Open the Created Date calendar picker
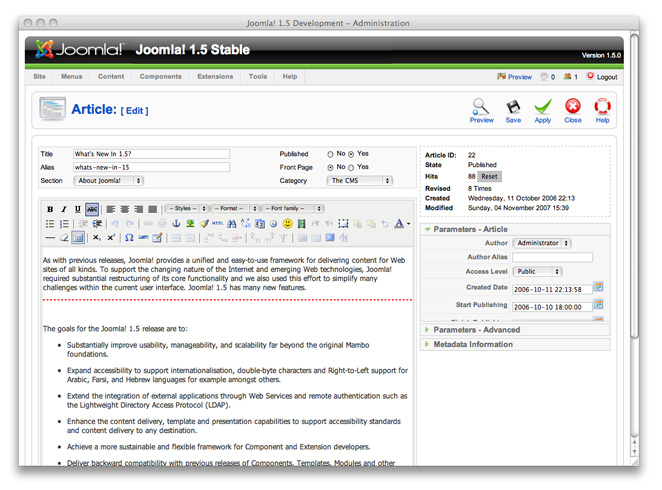Screen dimensions: 662x490 pos(599,287)
